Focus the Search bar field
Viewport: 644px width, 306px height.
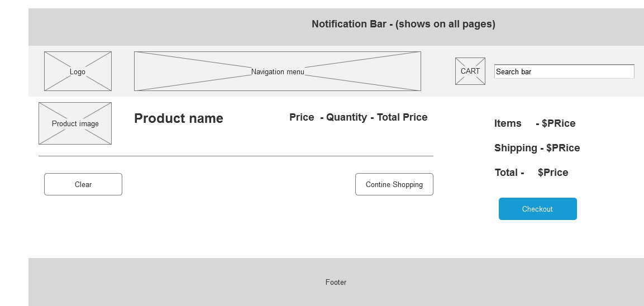pos(564,71)
